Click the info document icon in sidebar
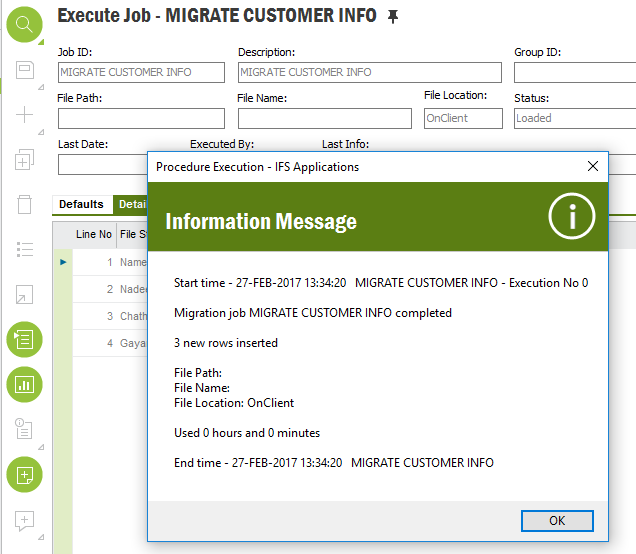636x554 pixels. (x=24, y=429)
